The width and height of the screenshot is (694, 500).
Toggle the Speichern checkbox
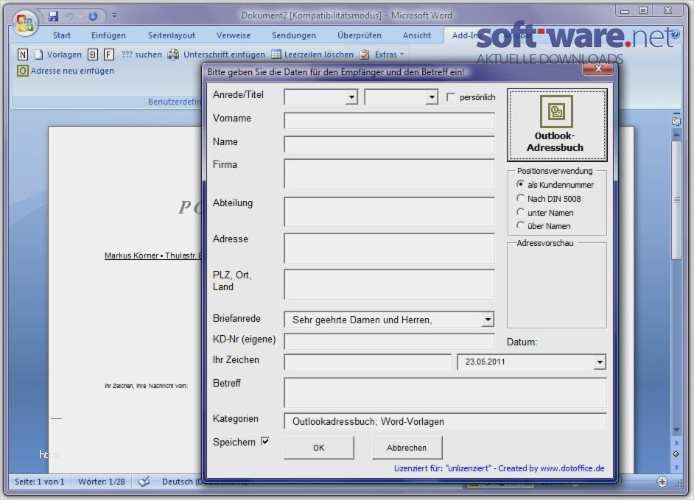pos(265,441)
